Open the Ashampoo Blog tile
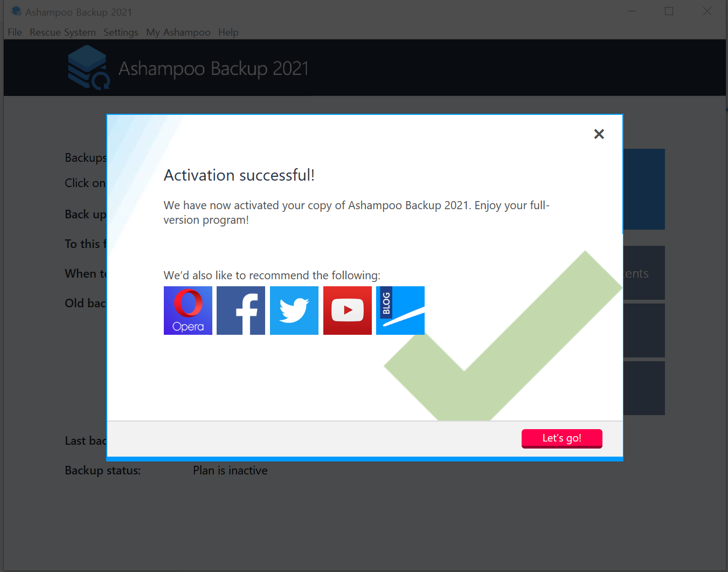This screenshot has width=728, height=572. [400, 311]
